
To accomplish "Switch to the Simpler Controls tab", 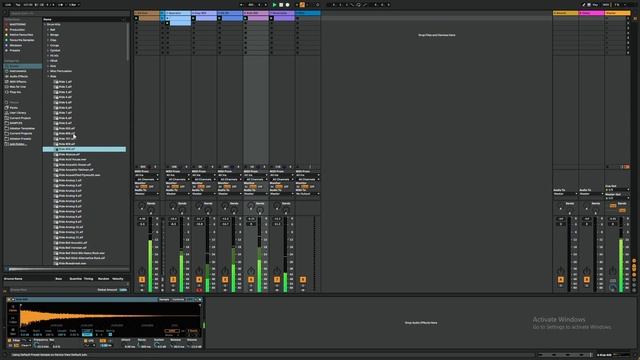I will [178, 300].
